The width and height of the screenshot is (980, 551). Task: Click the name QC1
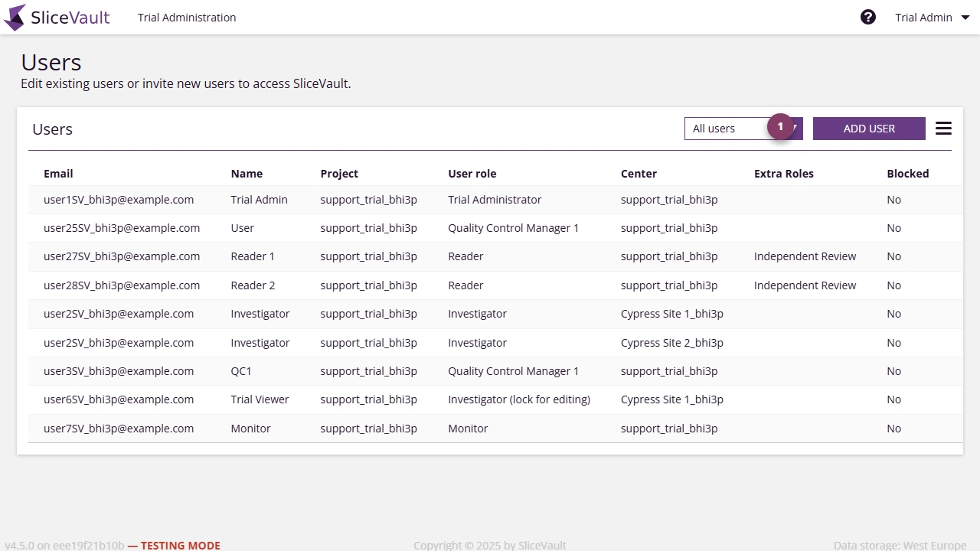click(x=241, y=371)
